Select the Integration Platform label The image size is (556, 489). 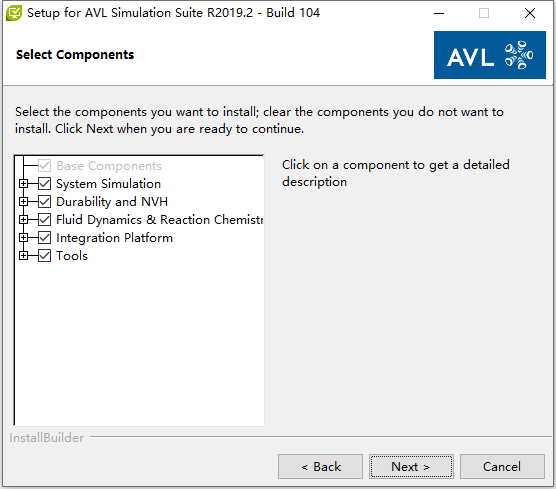[x=115, y=238]
